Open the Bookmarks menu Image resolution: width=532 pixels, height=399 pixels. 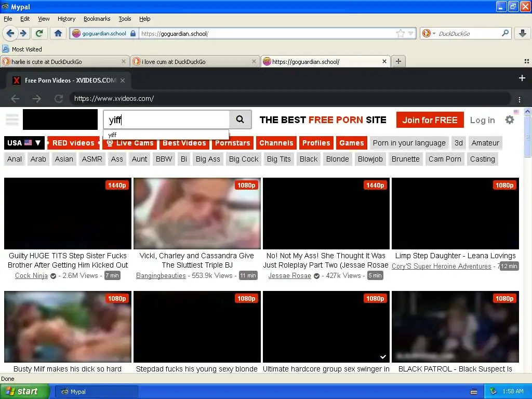(x=97, y=19)
